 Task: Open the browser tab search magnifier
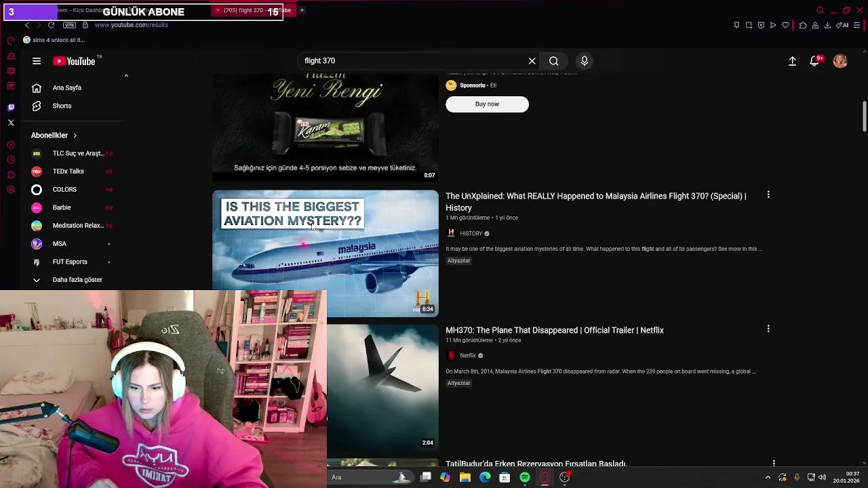pyautogui.click(x=820, y=10)
